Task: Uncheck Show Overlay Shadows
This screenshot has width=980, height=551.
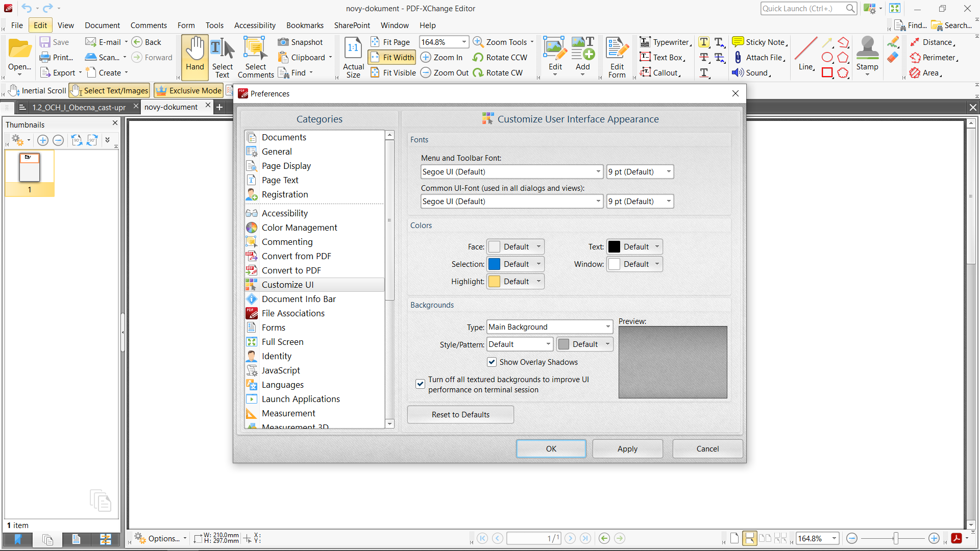Action: coord(492,362)
